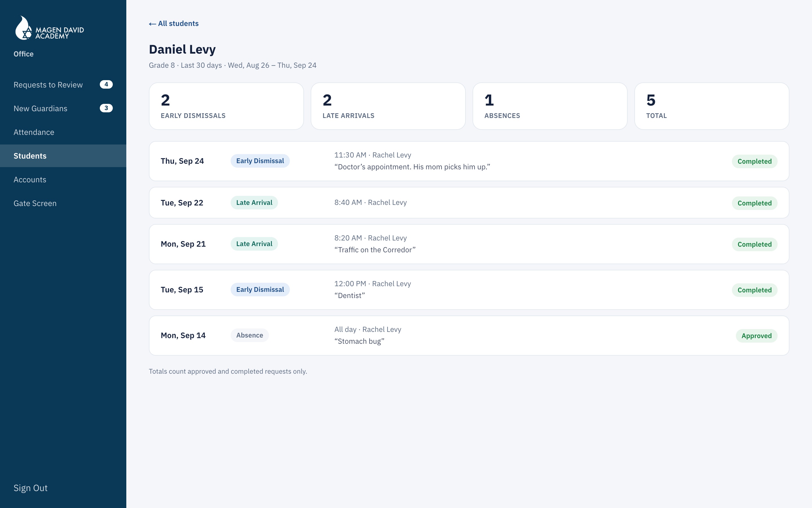812x508 pixels.
Task: Open Gate Screen from sidebar
Action: [63, 203]
